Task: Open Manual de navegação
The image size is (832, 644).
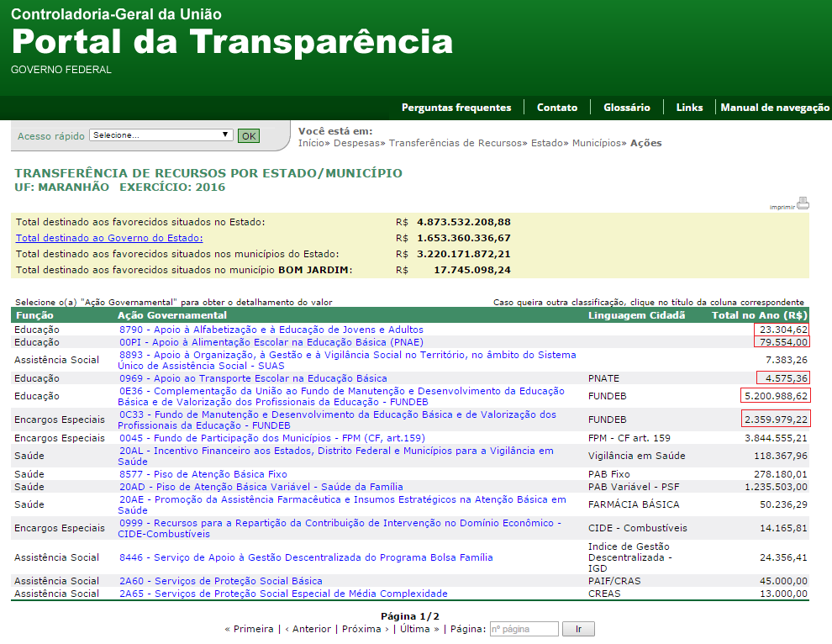Action: (774, 108)
